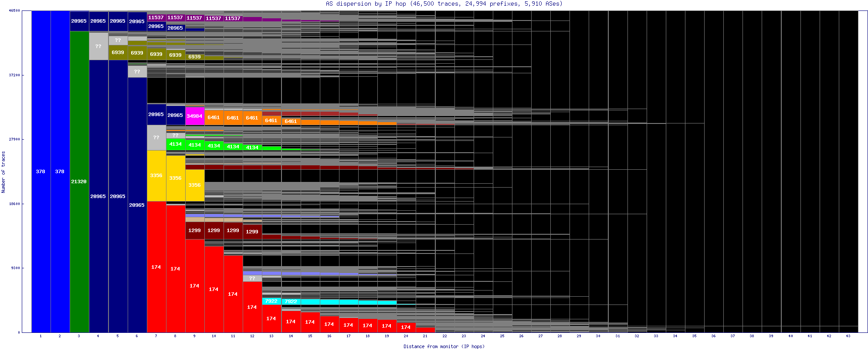This screenshot has width=868, height=349.
Task: Select the red 174 block in hop 9
Action: click(x=194, y=286)
